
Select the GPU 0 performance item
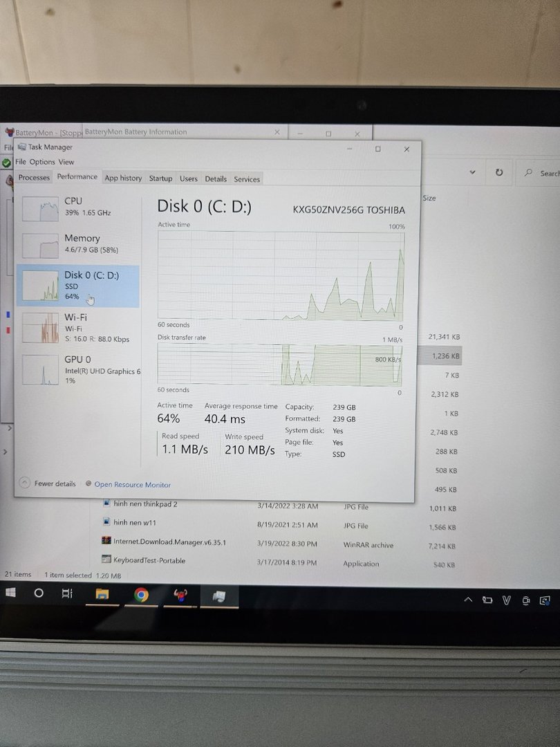click(77, 369)
